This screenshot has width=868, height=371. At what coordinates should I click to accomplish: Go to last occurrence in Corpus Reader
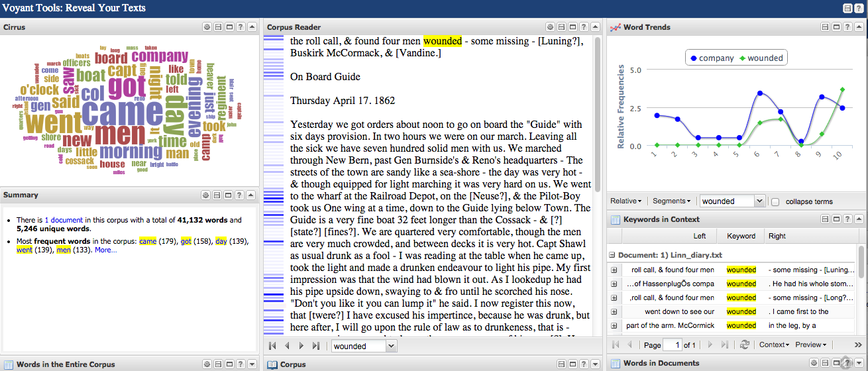tap(316, 346)
